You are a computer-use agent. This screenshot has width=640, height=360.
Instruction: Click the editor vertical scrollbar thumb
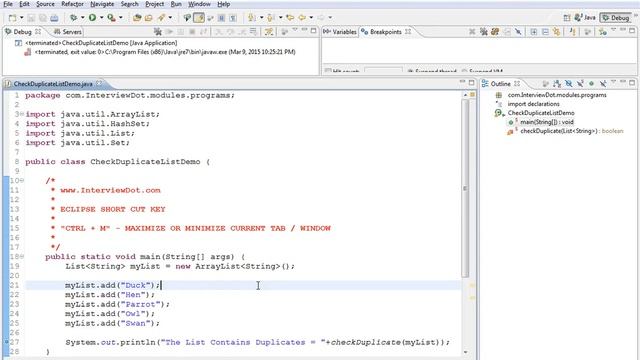(465, 188)
